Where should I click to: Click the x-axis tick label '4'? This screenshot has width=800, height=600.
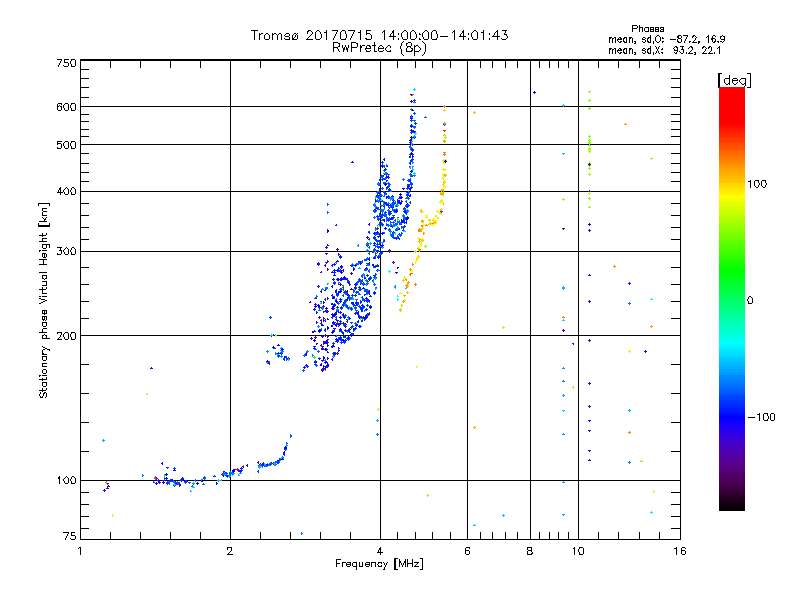click(x=380, y=551)
